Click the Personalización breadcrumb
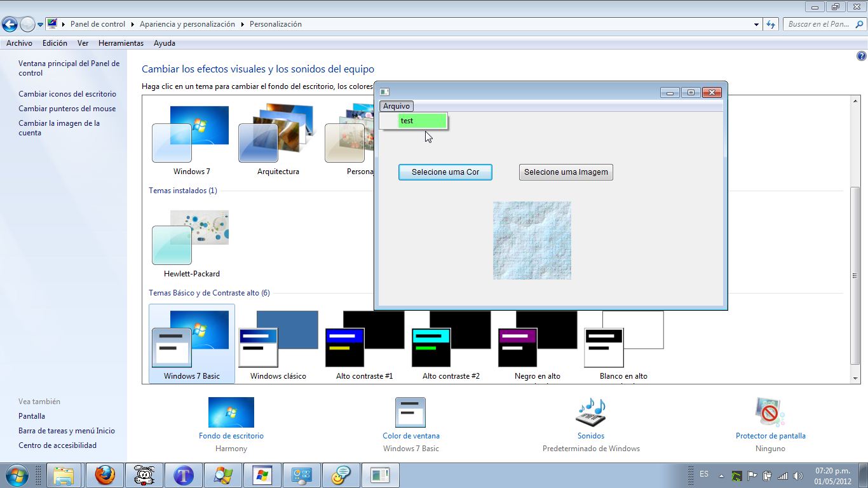This screenshot has width=868, height=488. [x=275, y=24]
